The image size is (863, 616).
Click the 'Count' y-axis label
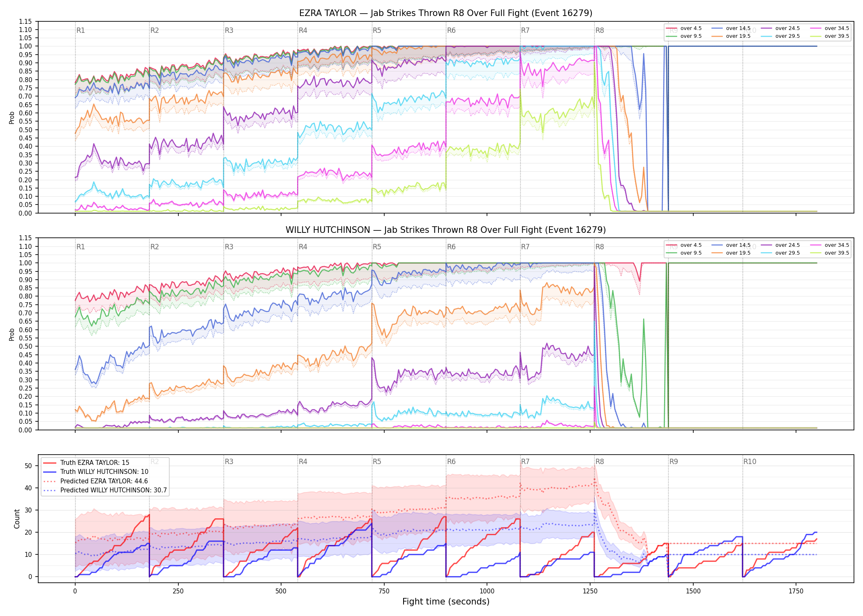(x=17, y=519)
